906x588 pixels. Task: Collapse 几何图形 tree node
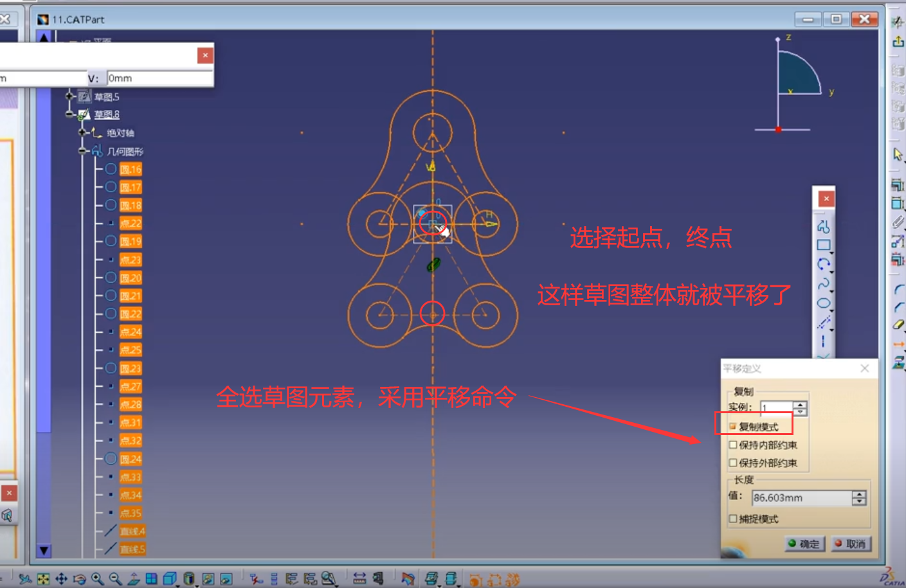[x=82, y=151]
